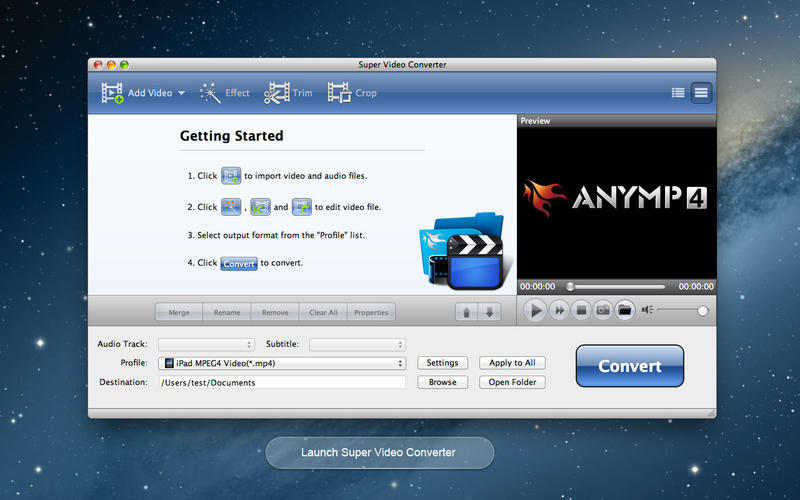
Task: Adjust the volume slider
Action: pos(683,310)
